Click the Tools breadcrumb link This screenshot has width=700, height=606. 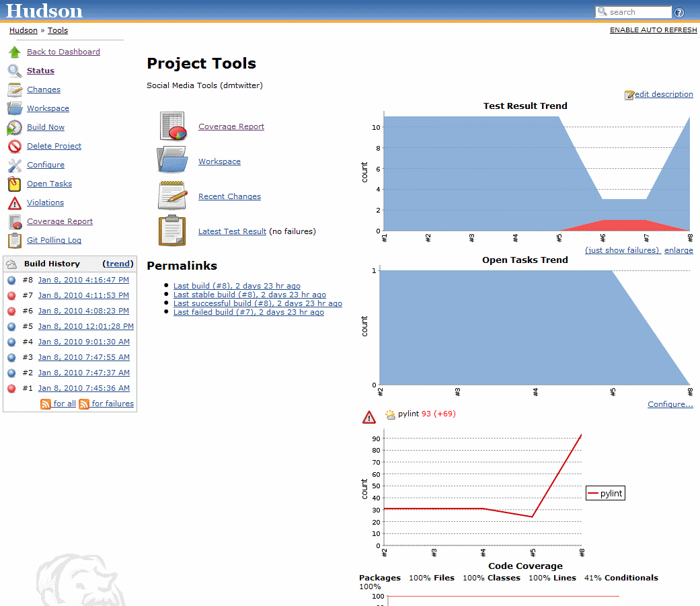click(x=58, y=30)
